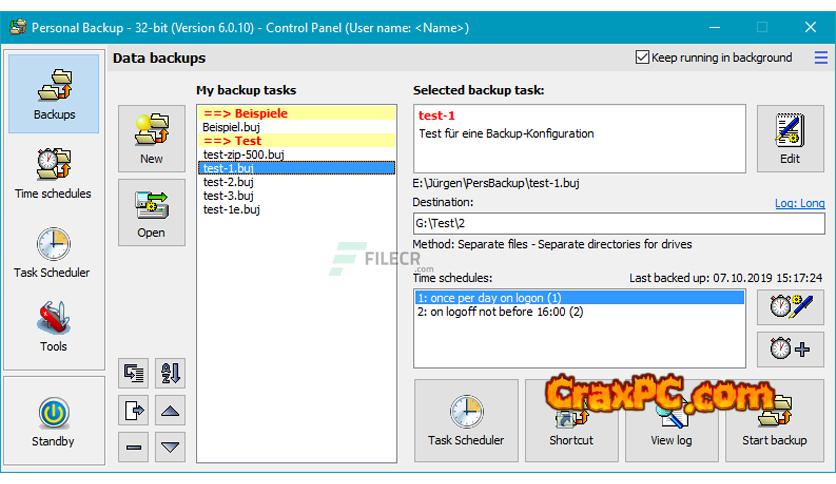836x484 pixels.
Task: Move selected task up
Action: (170, 410)
